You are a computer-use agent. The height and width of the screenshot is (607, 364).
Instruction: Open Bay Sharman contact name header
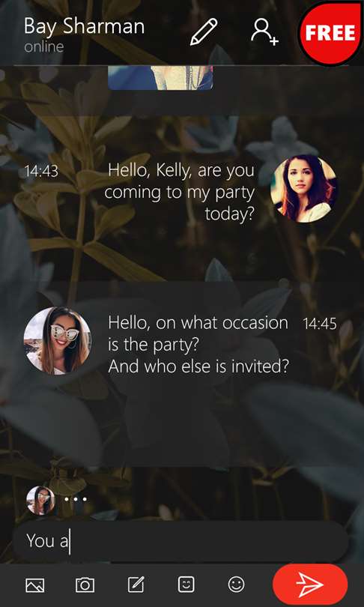[84, 26]
